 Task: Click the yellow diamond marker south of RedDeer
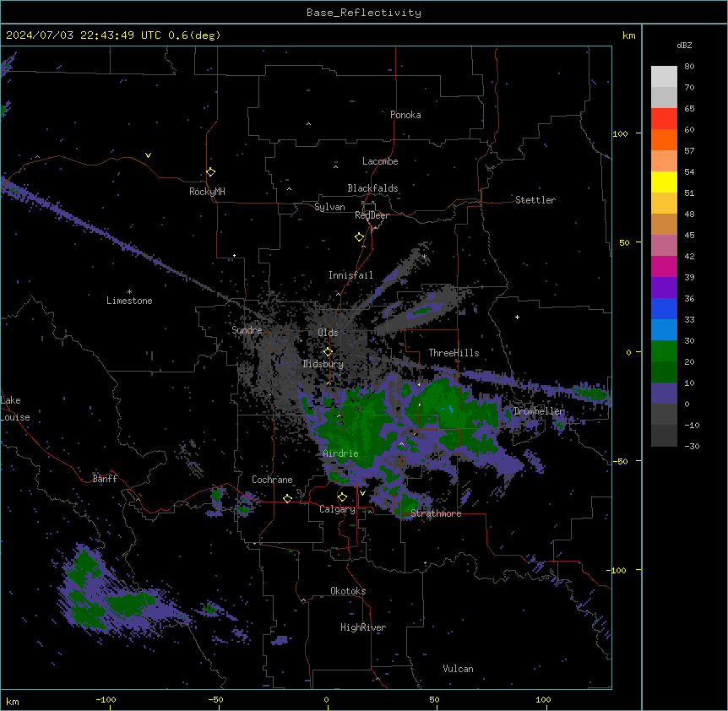click(360, 237)
